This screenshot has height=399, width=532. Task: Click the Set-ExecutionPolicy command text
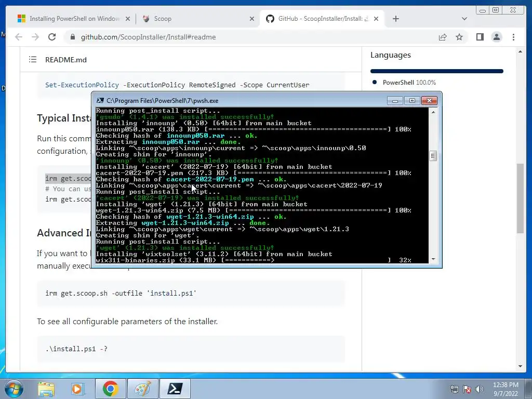pos(177,85)
